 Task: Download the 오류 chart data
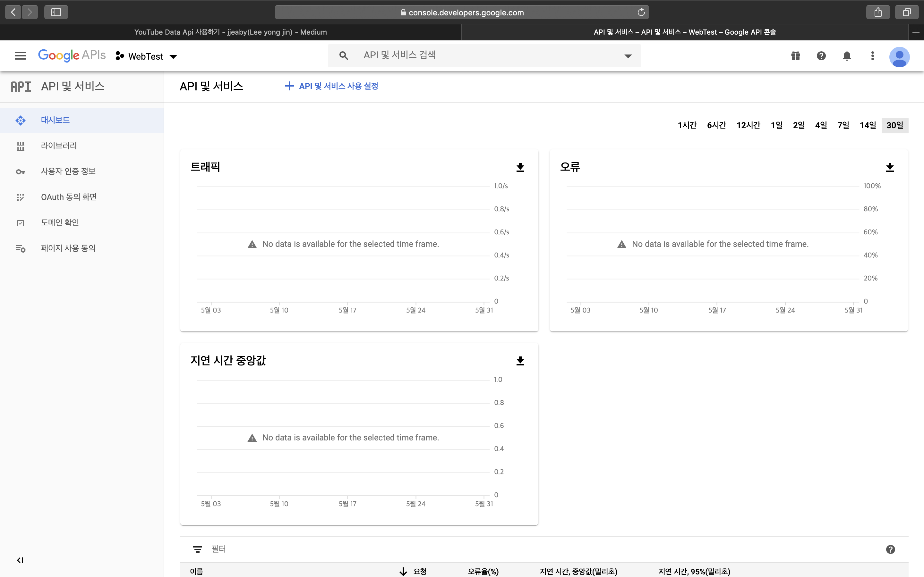click(x=890, y=167)
